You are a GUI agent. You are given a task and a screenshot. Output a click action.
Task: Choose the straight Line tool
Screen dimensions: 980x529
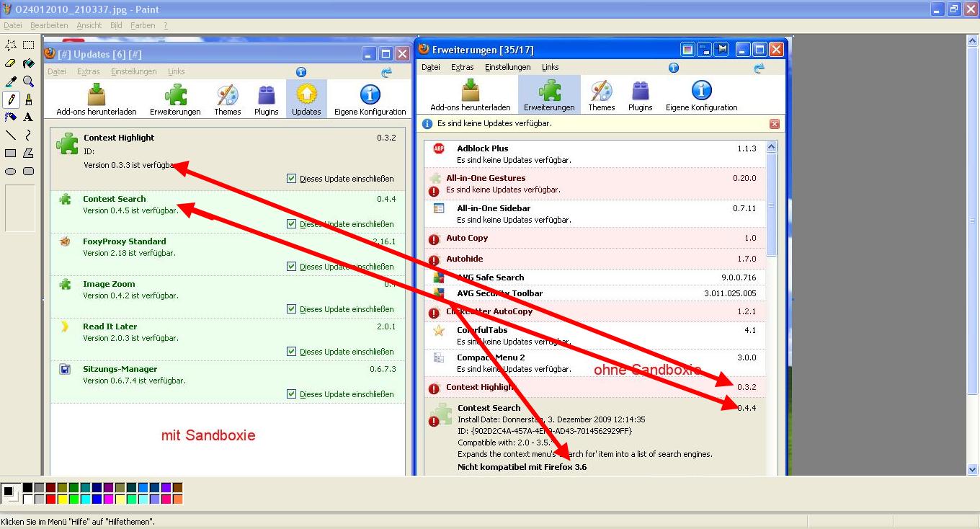[x=11, y=135]
